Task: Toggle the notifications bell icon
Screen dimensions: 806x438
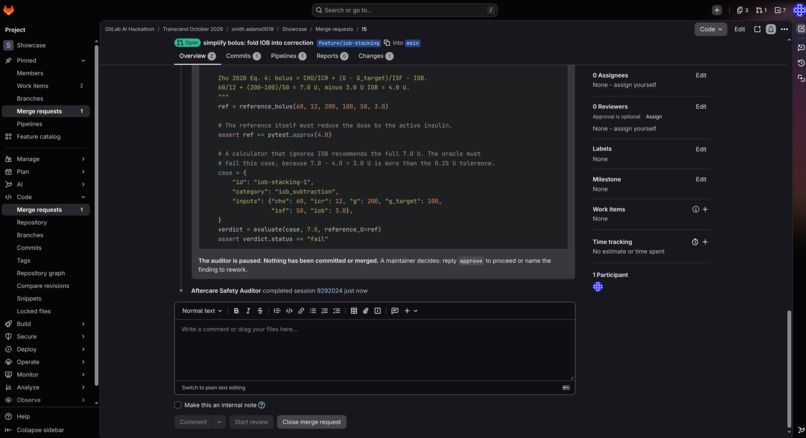Action: point(771,29)
